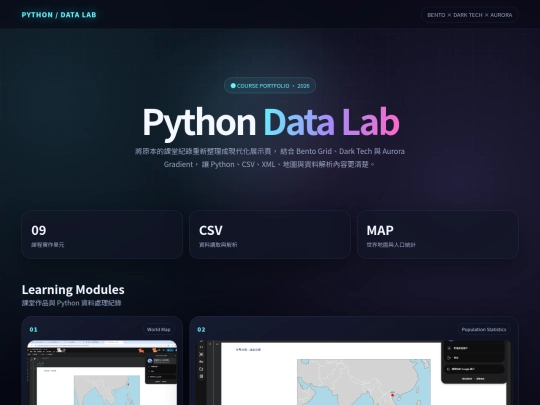
Task: Click the World Map tag
Action: pos(159,329)
